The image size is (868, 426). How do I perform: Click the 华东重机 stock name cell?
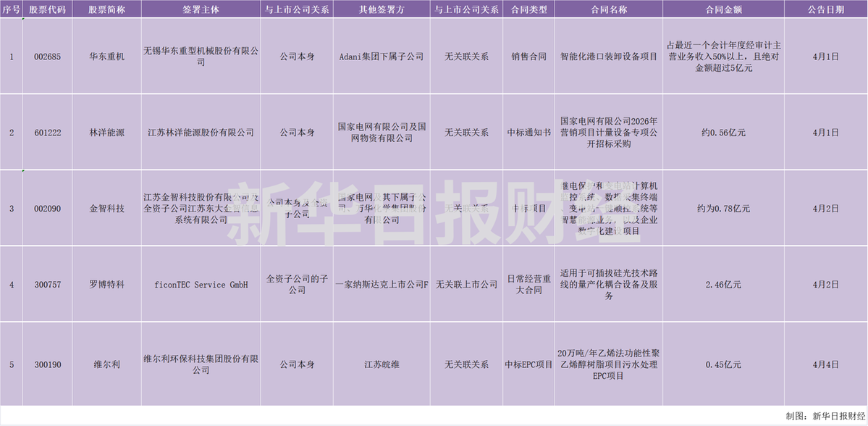pos(106,57)
